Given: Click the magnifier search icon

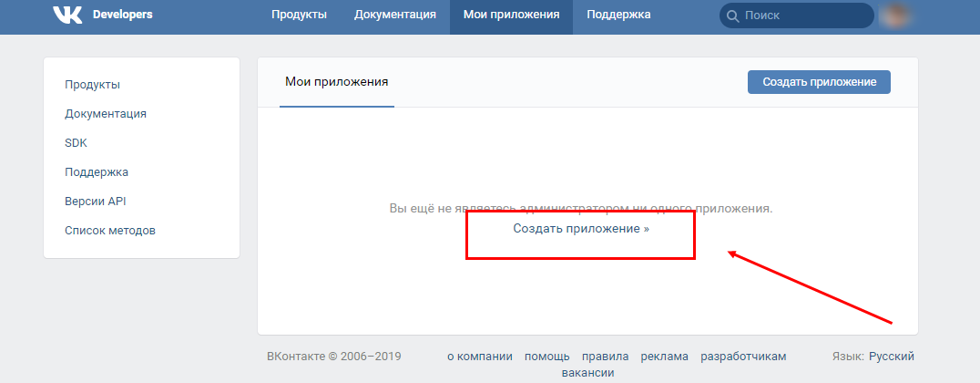Looking at the screenshot, I should pos(732,16).
